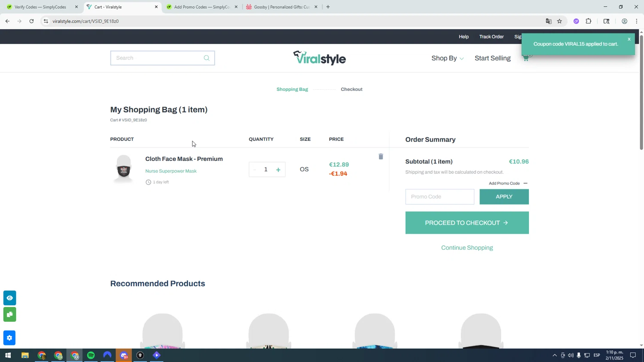Image resolution: width=644 pixels, height=362 pixels.
Task: Click the green copy overlay button
Action: 9,315
